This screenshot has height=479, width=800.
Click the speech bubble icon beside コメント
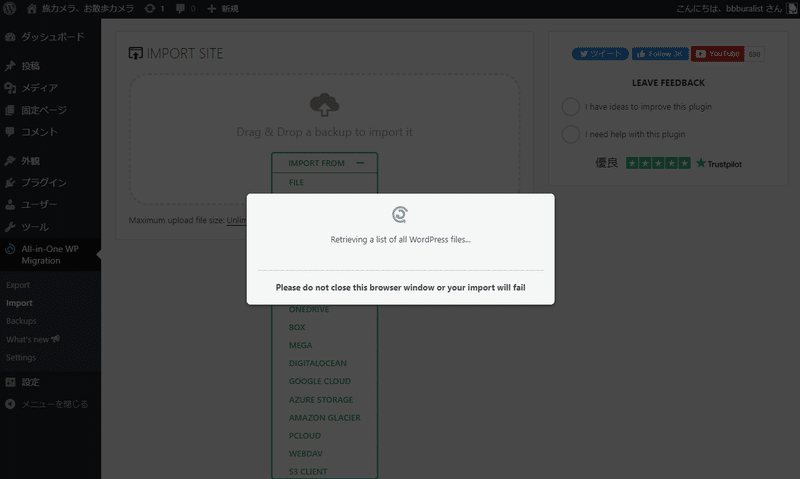click(x=10, y=132)
